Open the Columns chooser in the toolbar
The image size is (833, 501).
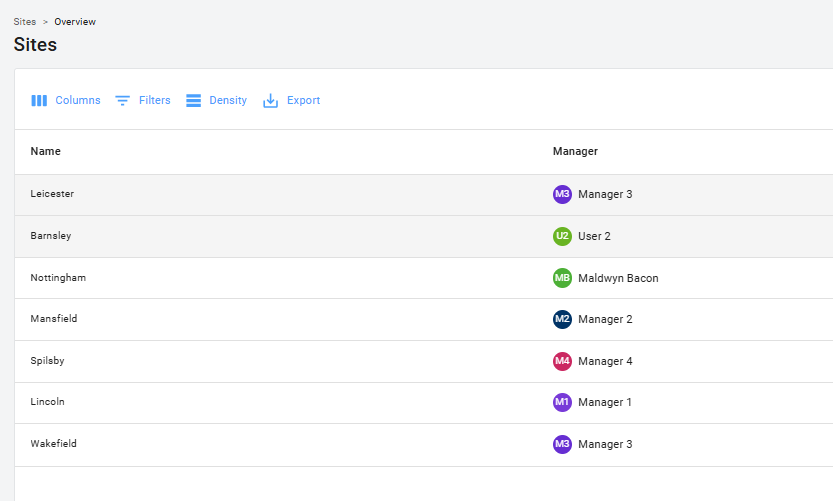66,100
